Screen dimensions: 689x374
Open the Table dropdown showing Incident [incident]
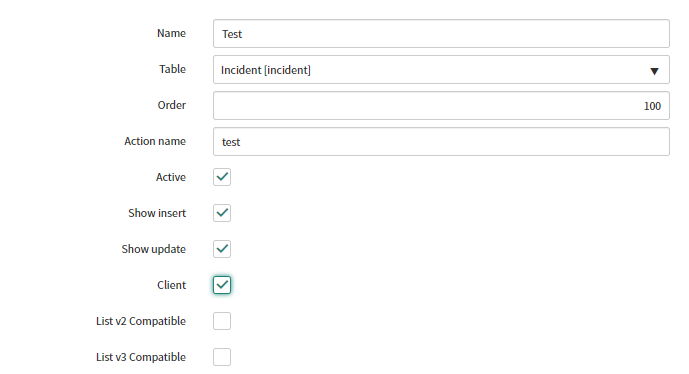441,70
